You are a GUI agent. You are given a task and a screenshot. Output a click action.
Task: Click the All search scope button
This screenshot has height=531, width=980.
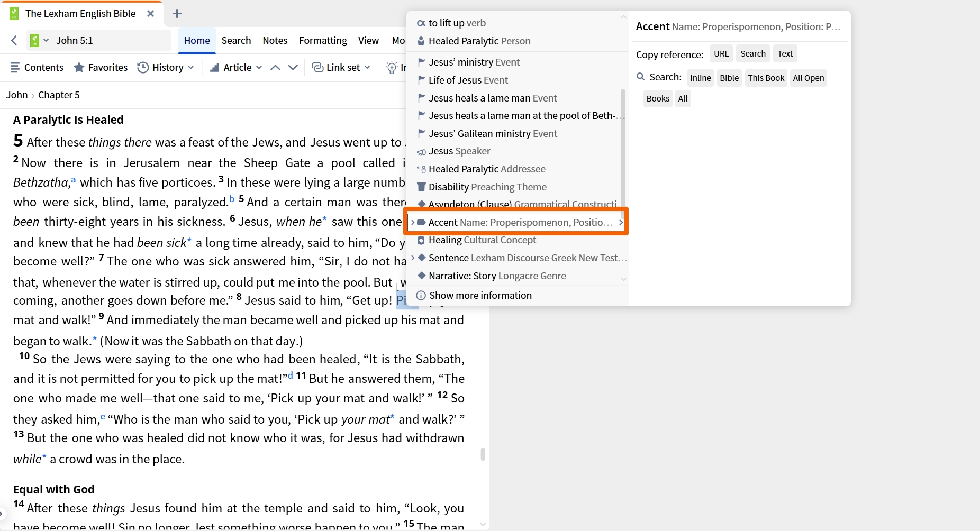click(683, 98)
